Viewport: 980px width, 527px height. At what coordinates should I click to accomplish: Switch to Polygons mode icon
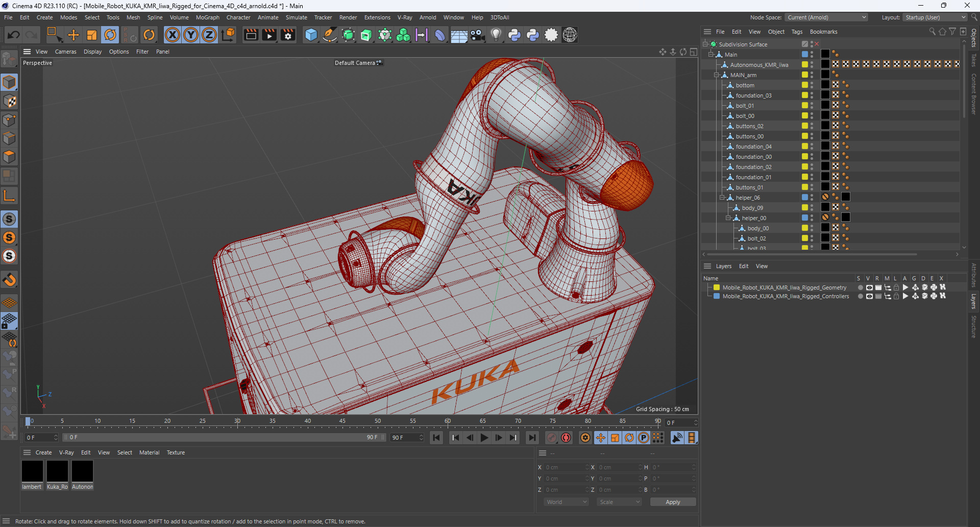[x=9, y=157]
